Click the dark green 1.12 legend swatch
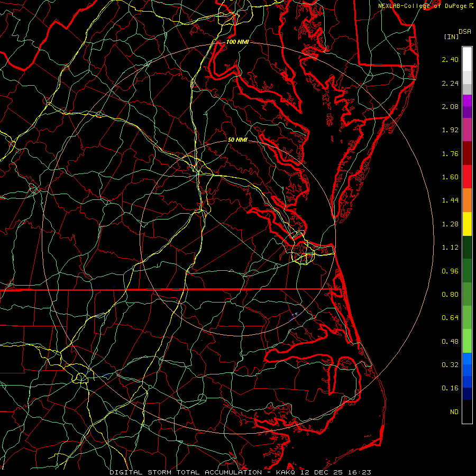Image resolution: width=476 pixels, height=476 pixels. [x=467, y=247]
